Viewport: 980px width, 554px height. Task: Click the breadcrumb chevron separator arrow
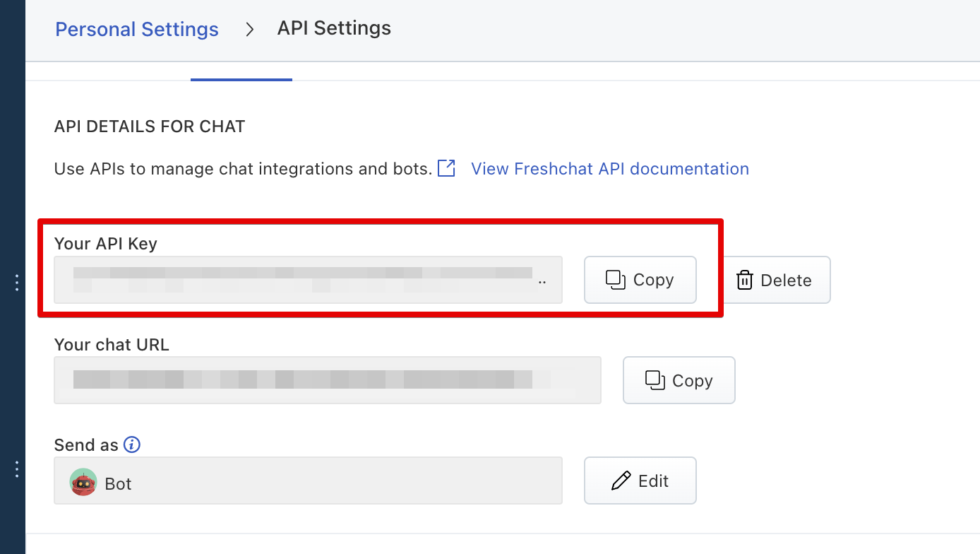coord(249,30)
